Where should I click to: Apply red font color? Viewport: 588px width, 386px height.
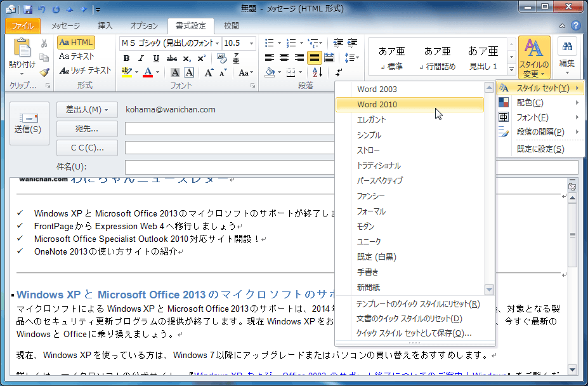pos(148,72)
